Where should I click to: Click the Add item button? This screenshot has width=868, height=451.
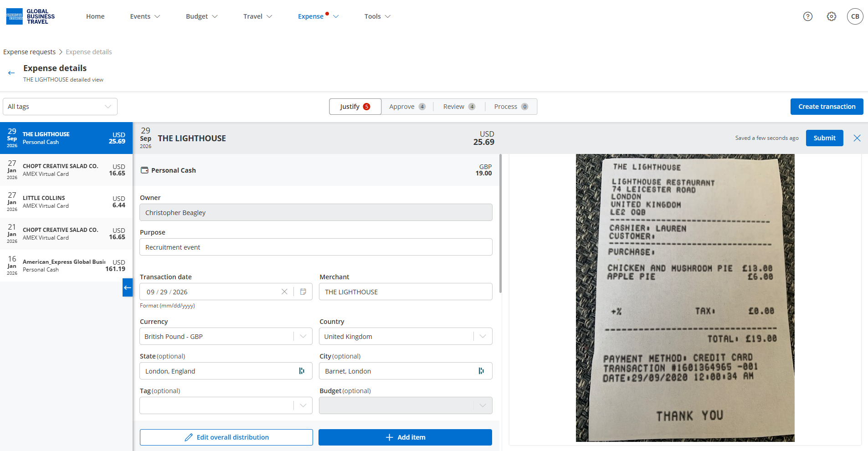click(405, 437)
